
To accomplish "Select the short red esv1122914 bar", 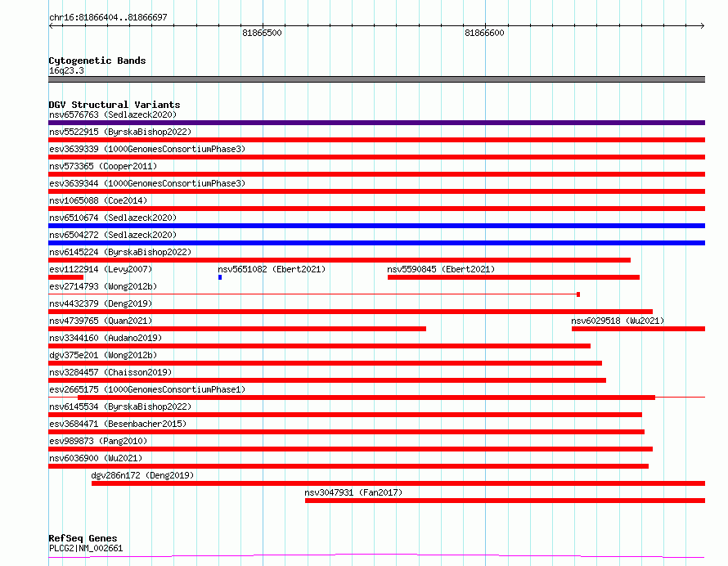I will click(x=66, y=277).
